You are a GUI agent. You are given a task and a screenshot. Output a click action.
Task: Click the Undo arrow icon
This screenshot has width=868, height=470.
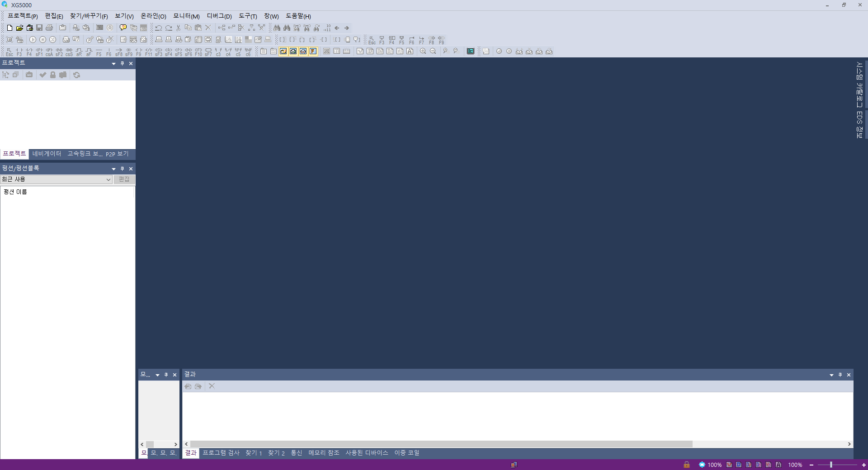point(159,28)
